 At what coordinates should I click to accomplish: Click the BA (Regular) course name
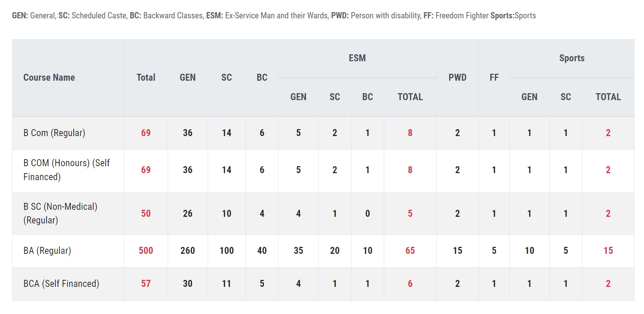click(x=47, y=251)
